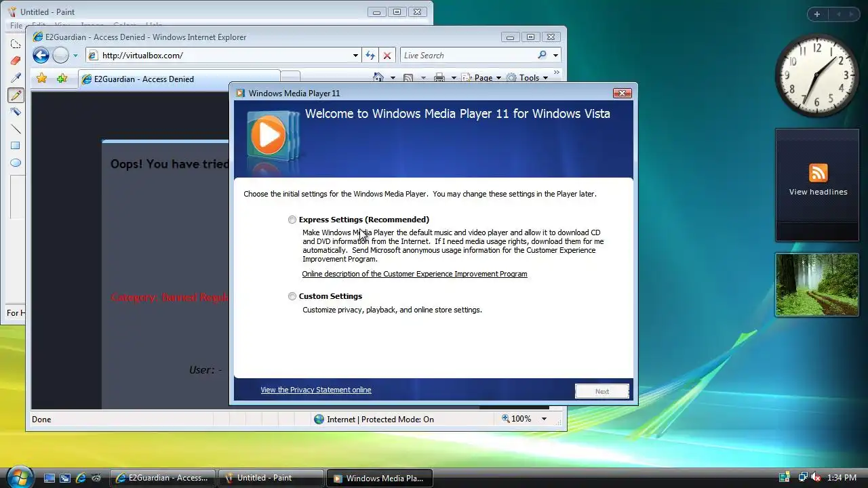Viewport: 868px width, 488px height.
Task: Click the network icon in system tray
Action: tap(802, 478)
